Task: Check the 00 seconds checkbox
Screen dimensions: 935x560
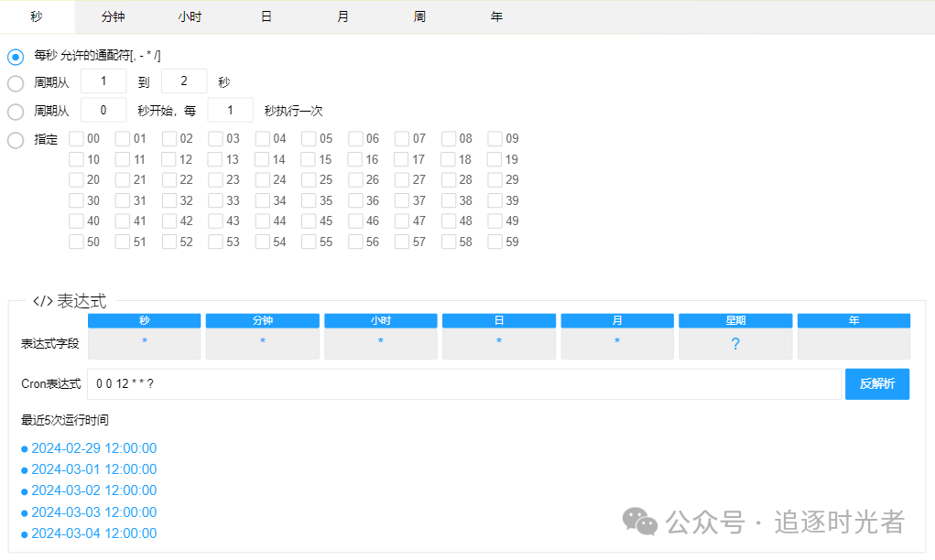Action: pos(77,138)
